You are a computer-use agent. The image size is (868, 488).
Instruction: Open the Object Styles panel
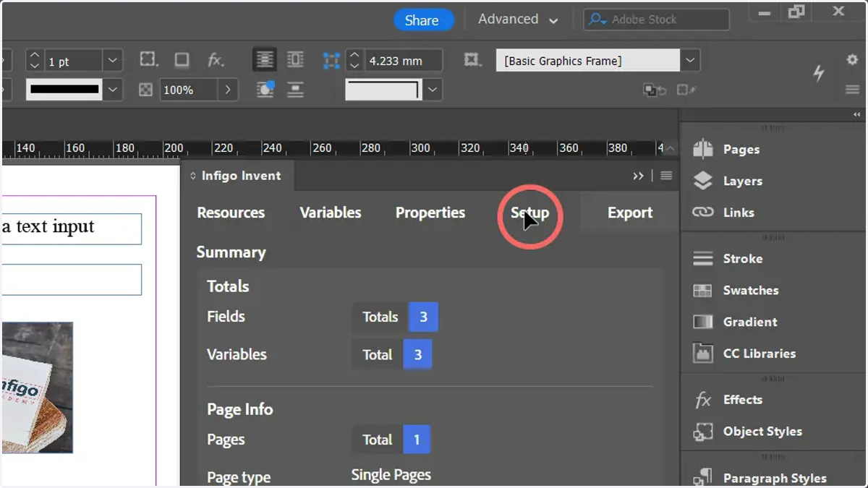coord(747,432)
